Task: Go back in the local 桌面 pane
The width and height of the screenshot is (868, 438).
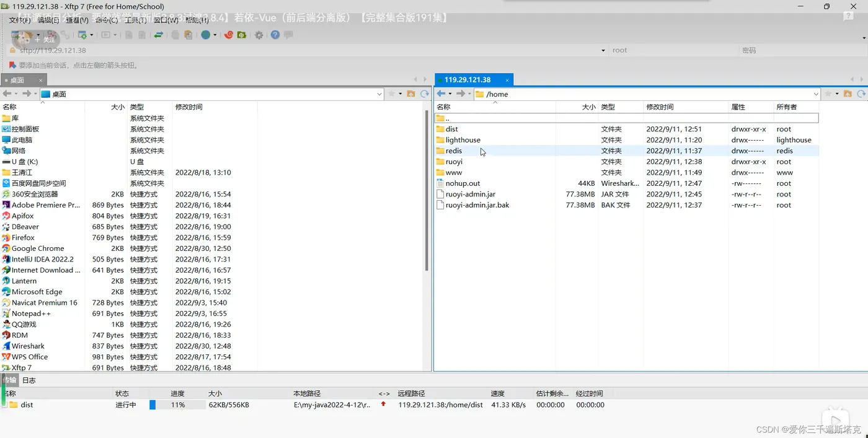Action: (7, 94)
